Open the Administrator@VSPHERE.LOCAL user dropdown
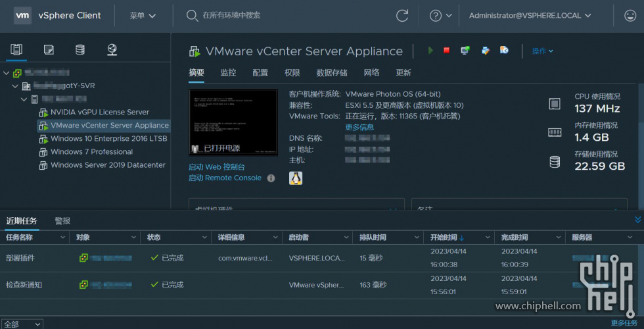This screenshot has height=329, width=644. coord(530,16)
